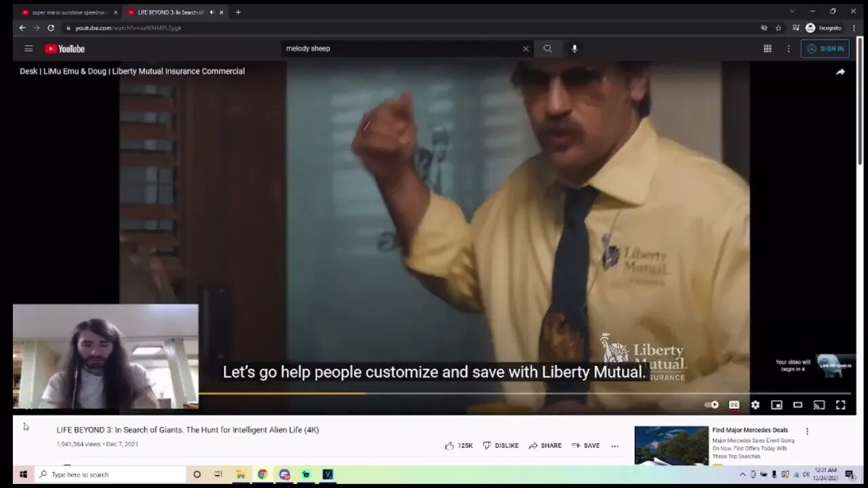The width and height of the screenshot is (868, 488).
Task: Switch to theater mode
Action: pyautogui.click(x=798, y=405)
